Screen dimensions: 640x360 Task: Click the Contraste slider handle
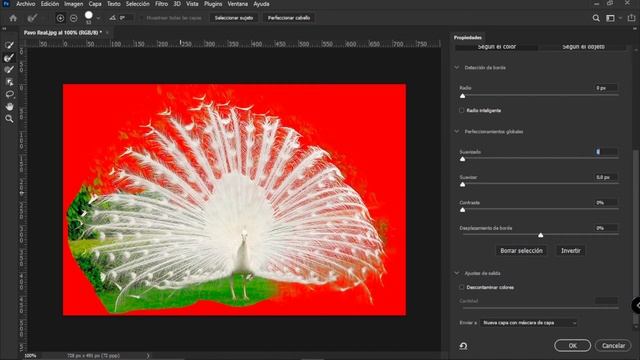[x=462, y=209]
